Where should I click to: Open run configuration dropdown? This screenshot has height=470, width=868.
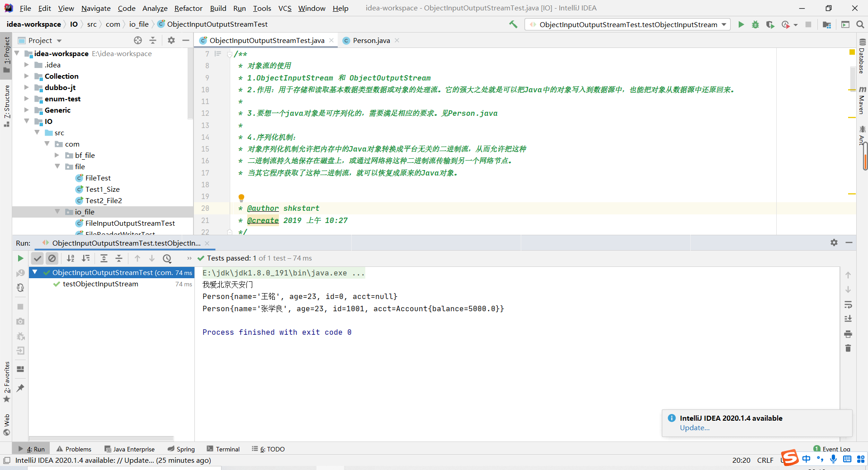pos(724,24)
